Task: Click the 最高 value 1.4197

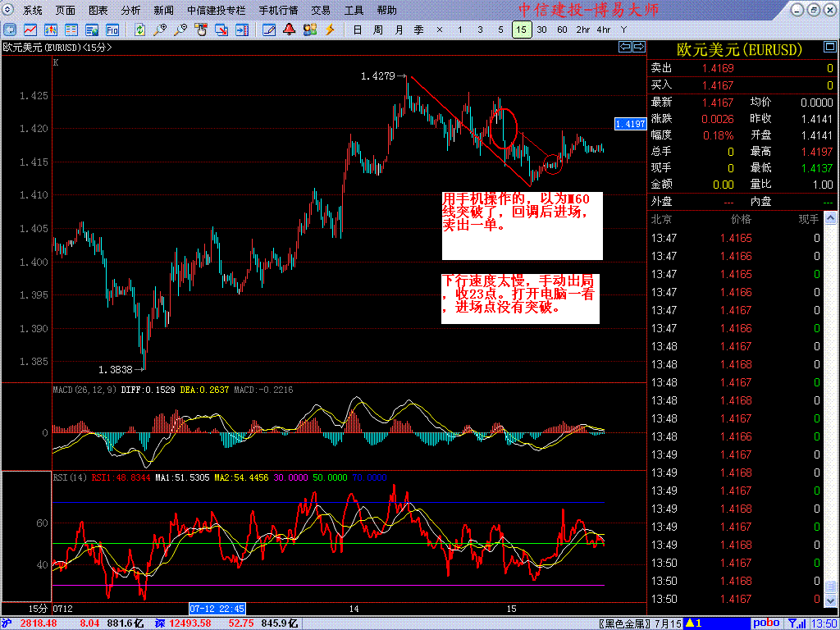Action: [817, 152]
